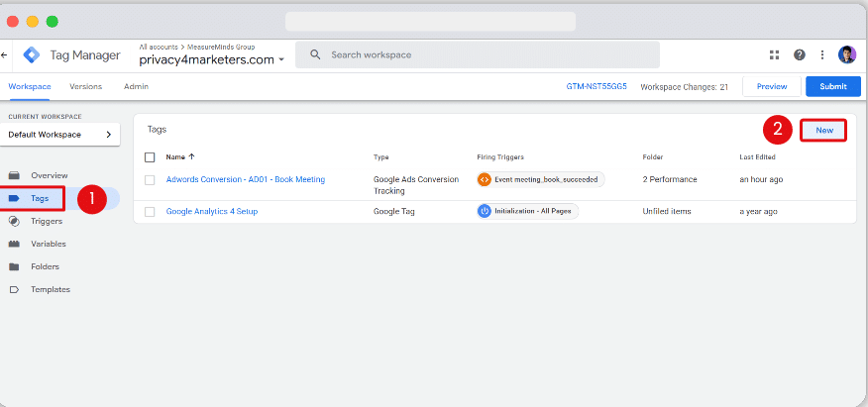The image size is (868, 407).
Task: Click the 'an hour ago' cell
Action: [x=761, y=179]
